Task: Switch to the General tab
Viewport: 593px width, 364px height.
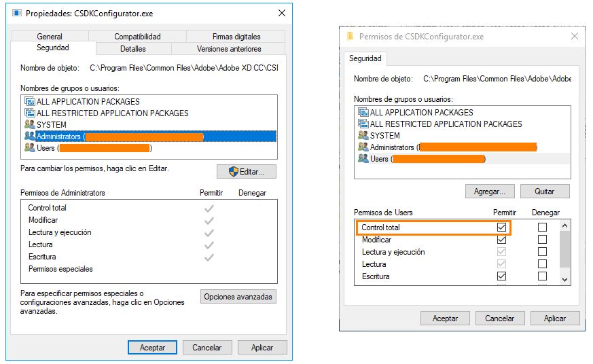Action: tap(50, 37)
